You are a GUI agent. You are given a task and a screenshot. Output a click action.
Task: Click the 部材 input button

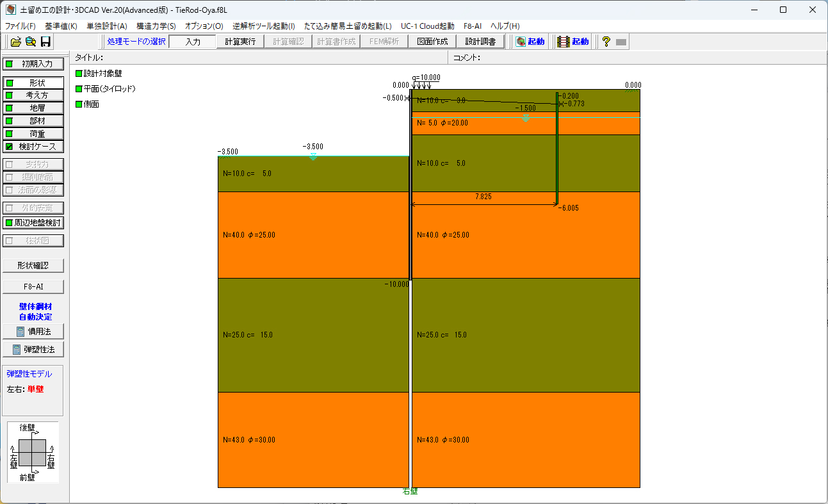33,121
